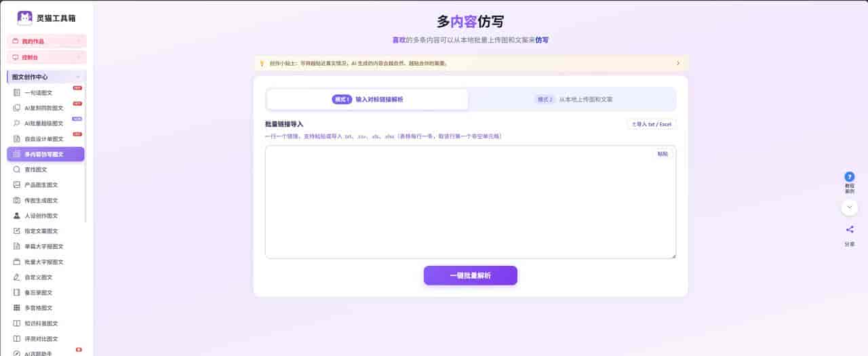Image resolution: width=868 pixels, height=356 pixels.
Task: Click the blue 教程案例 help icon
Action: pyautogui.click(x=850, y=177)
